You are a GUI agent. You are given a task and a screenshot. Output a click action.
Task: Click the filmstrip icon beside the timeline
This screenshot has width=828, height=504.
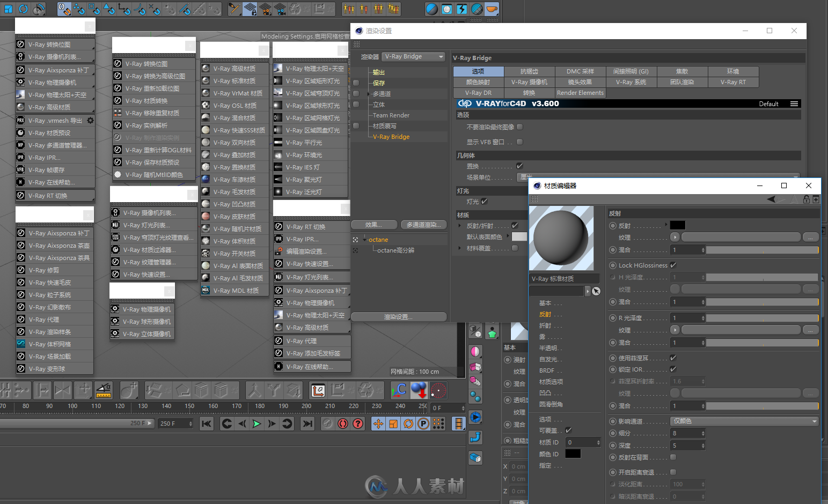tap(458, 424)
